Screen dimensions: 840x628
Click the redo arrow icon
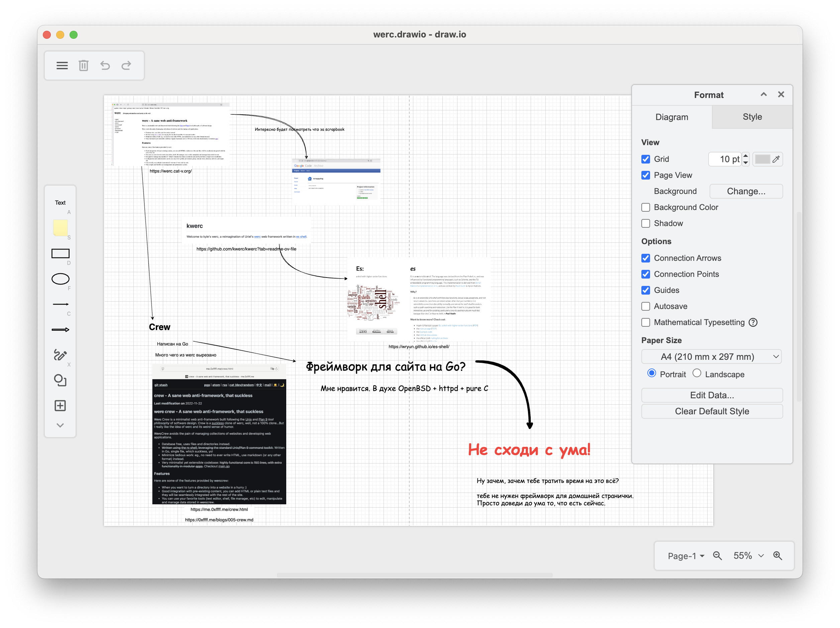coord(126,66)
